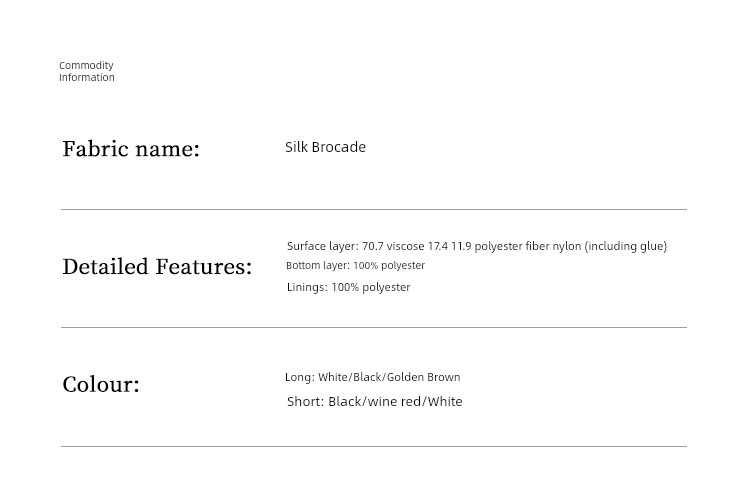Click "Black" in the Short colour line
Screen dimensions: 750x492
coord(344,401)
